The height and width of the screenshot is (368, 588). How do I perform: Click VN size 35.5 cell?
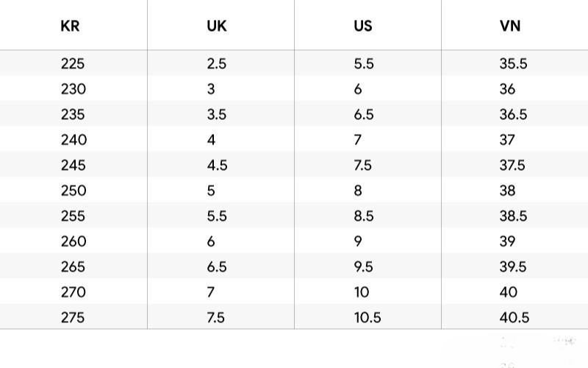513,63
